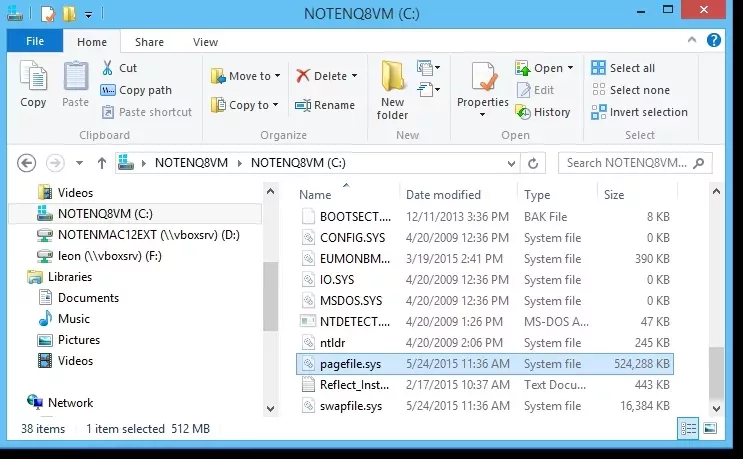This screenshot has width=743, height=459.
Task: Select leon (F:) network drive
Action: pyautogui.click(x=100, y=256)
